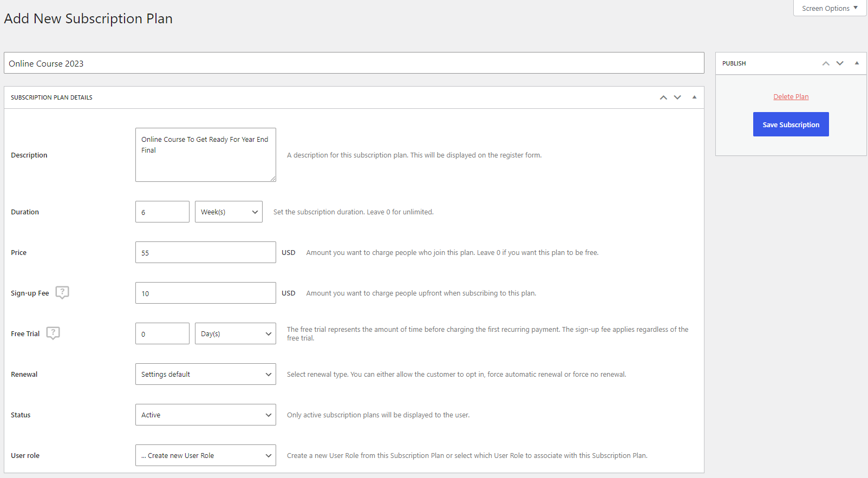
Task: Click the Renewal field label
Action: click(x=24, y=374)
